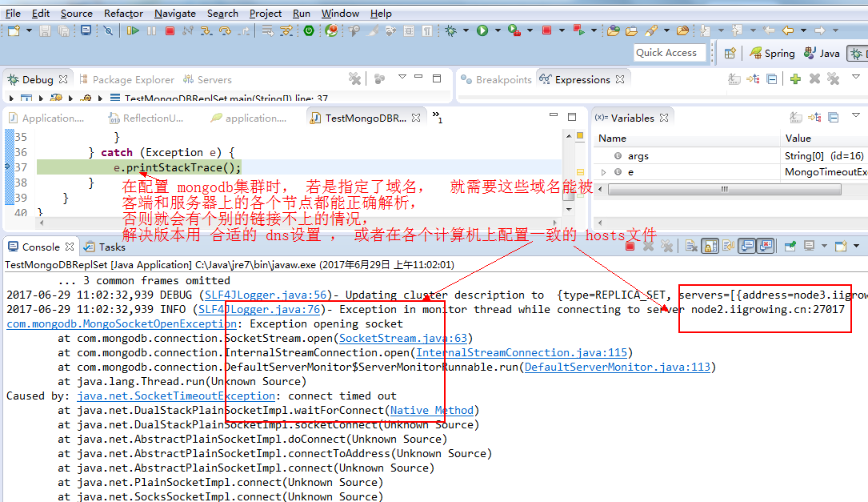Click the Run with external tools icon
Image resolution: width=868 pixels, height=502 pixels.
click(514, 31)
